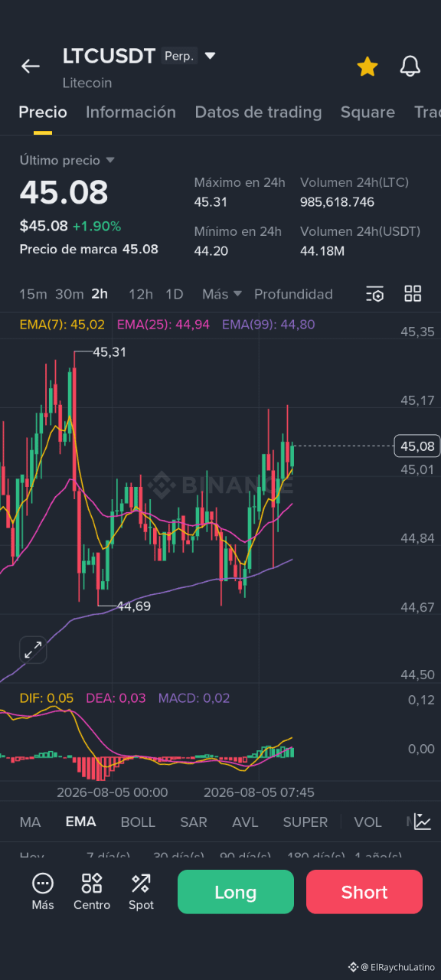Click the MACD value label
This screenshot has height=980, width=441.
[194, 698]
